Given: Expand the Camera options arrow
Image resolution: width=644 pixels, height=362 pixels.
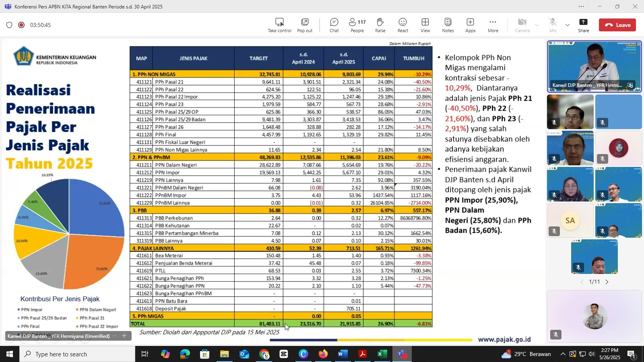Looking at the screenshot, I should [x=537, y=25].
